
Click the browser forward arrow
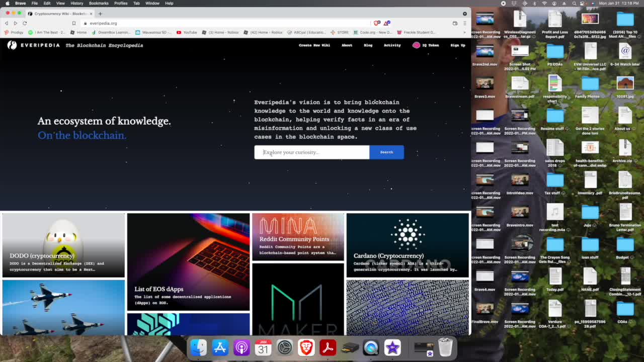[15, 23]
